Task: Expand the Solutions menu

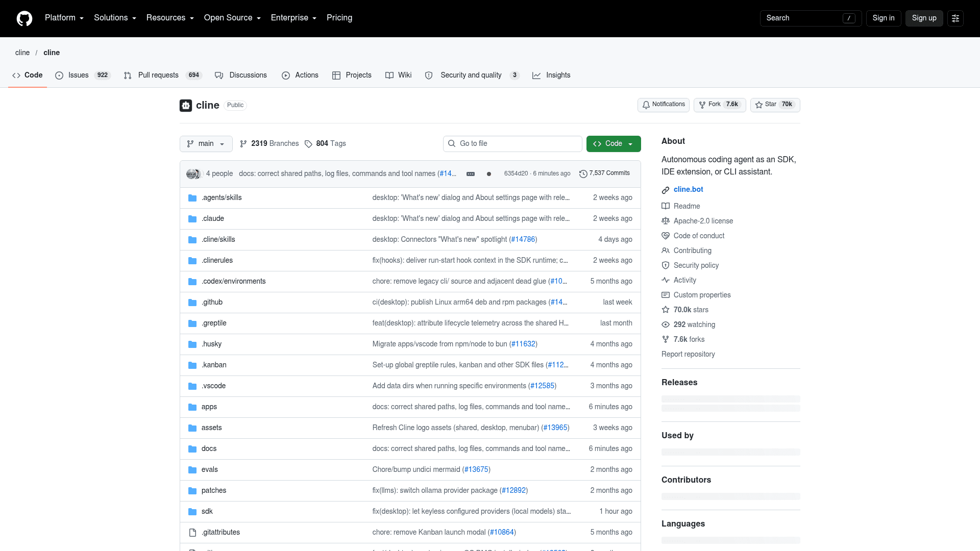Action: point(115,18)
